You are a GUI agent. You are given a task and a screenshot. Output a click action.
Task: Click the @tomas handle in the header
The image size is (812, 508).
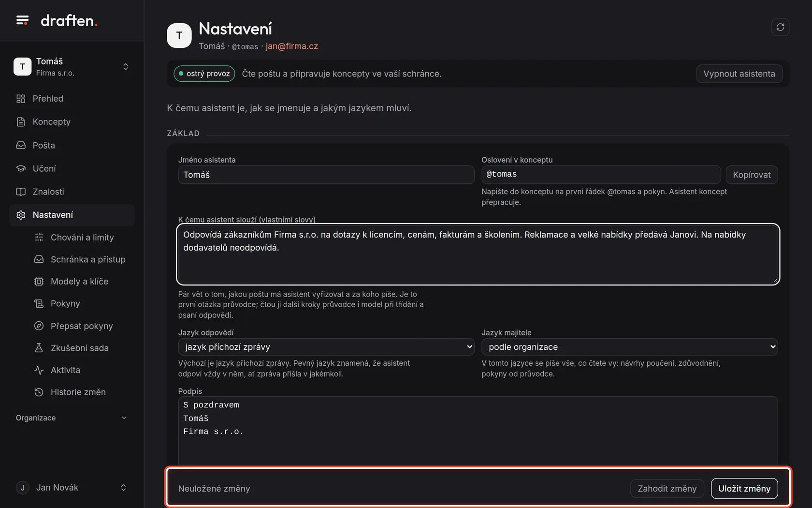245,46
